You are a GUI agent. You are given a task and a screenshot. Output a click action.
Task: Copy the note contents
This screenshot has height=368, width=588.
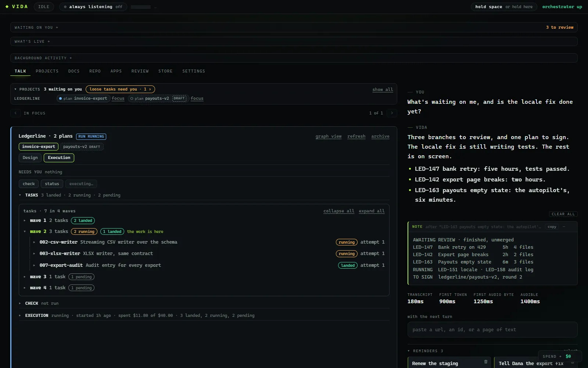pyautogui.click(x=552, y=227)
